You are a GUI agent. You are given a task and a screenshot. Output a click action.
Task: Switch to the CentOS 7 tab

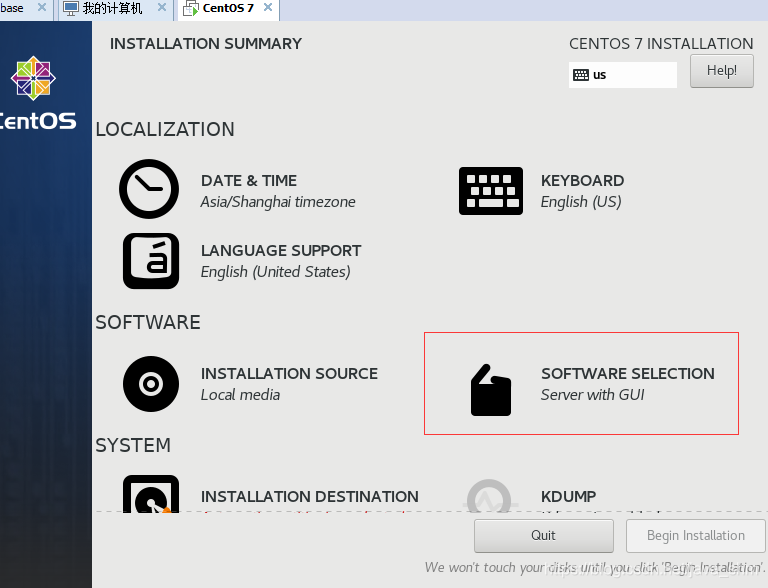(x=228, y=10)
